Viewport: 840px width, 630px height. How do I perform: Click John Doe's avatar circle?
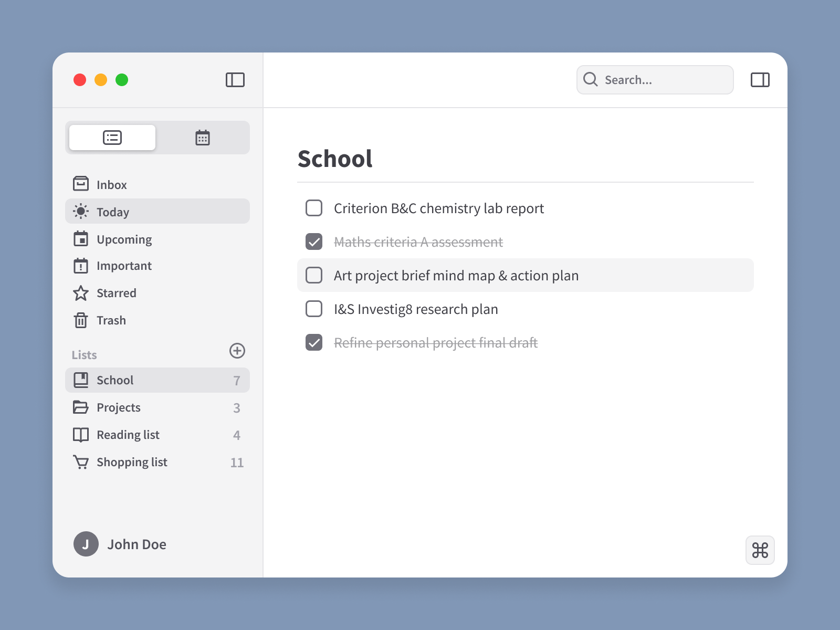pos(86,544)
